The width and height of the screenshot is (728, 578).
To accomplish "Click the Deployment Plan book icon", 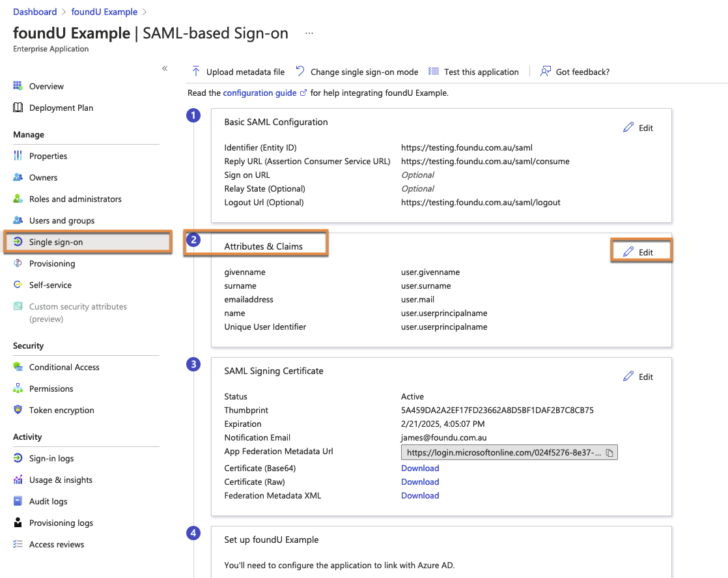I will point(18,108).
